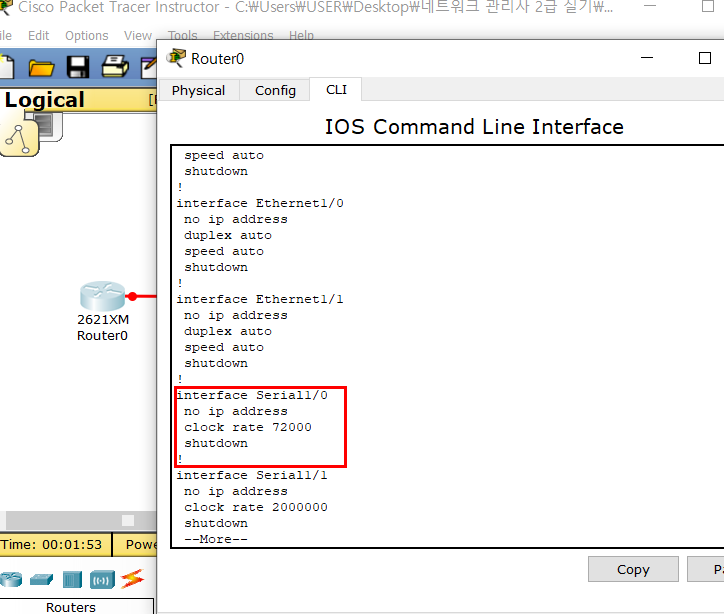
Task: Click the Save floppy disk icon
Action: tap(78, 67)
